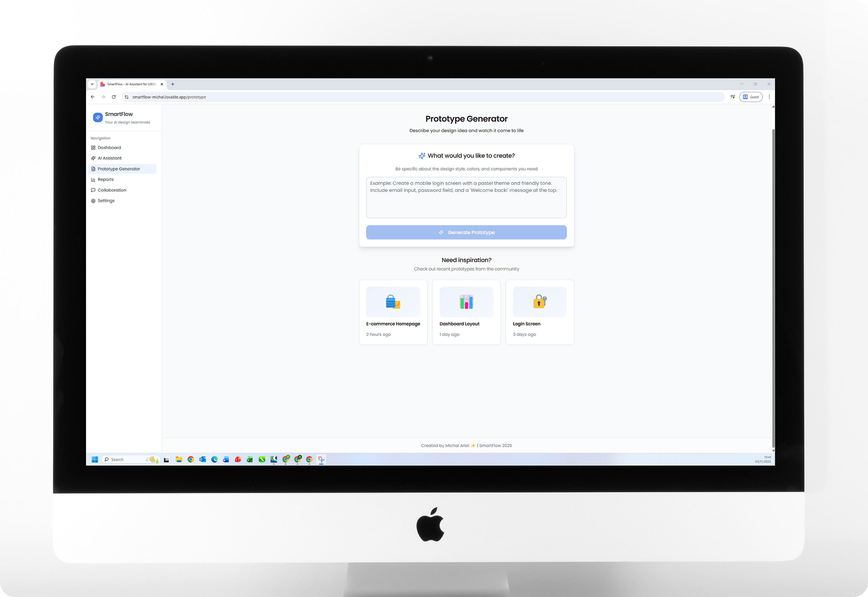Open the Login Screen prototype card
Viewport: 868px width, 597px height.
539,312
